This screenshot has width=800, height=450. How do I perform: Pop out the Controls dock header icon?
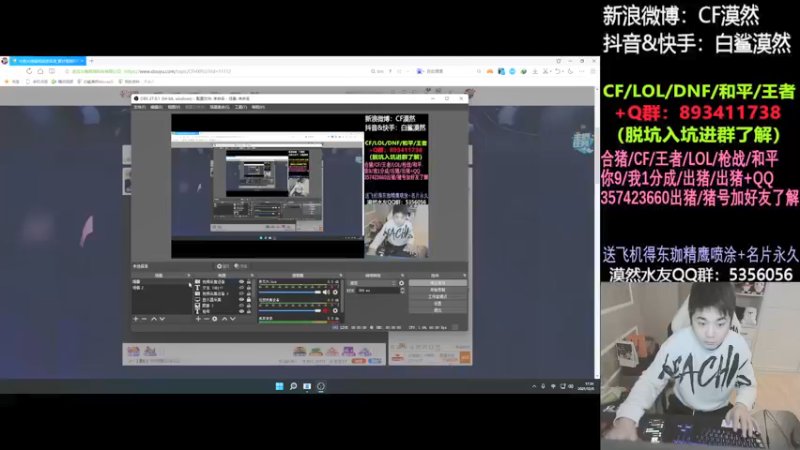[x=464, y=276]
